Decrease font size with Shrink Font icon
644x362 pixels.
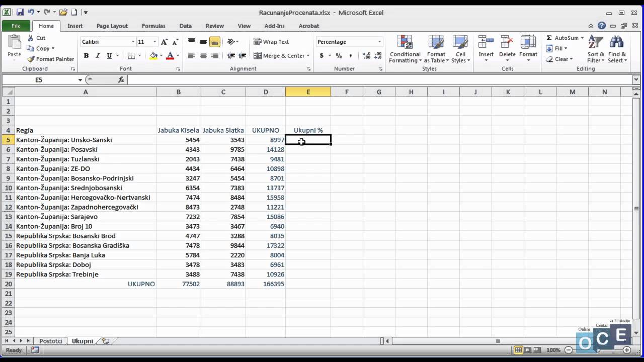175,42
